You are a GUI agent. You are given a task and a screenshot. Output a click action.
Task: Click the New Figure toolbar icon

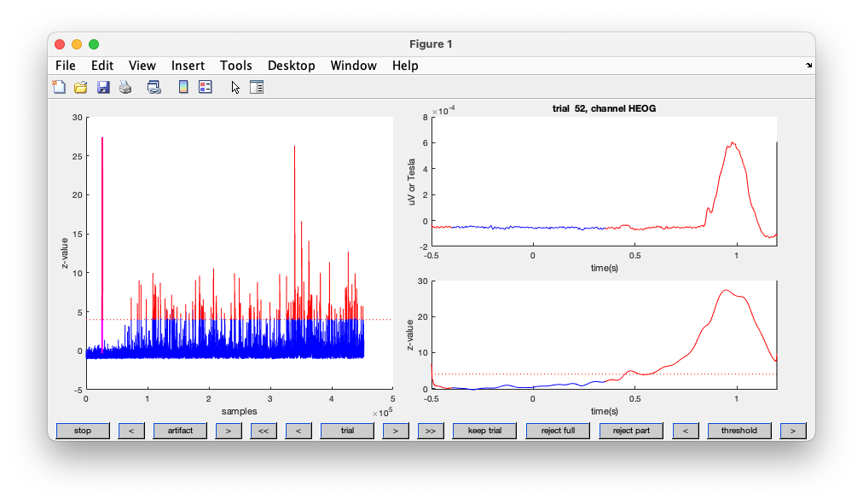(x=59, y=87)
